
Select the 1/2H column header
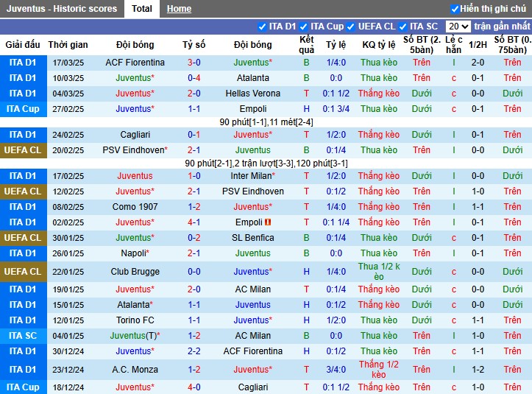(x=478, y=45)
